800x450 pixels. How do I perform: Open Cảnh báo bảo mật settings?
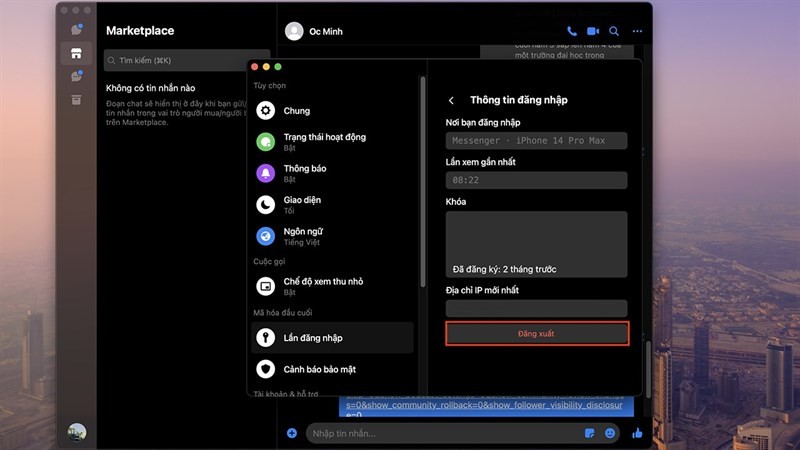point(332,369)
